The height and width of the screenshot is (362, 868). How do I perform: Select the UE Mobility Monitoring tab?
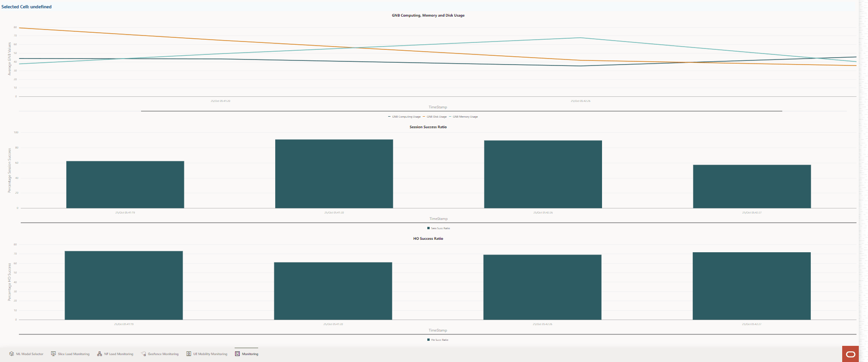click(207, 354)
